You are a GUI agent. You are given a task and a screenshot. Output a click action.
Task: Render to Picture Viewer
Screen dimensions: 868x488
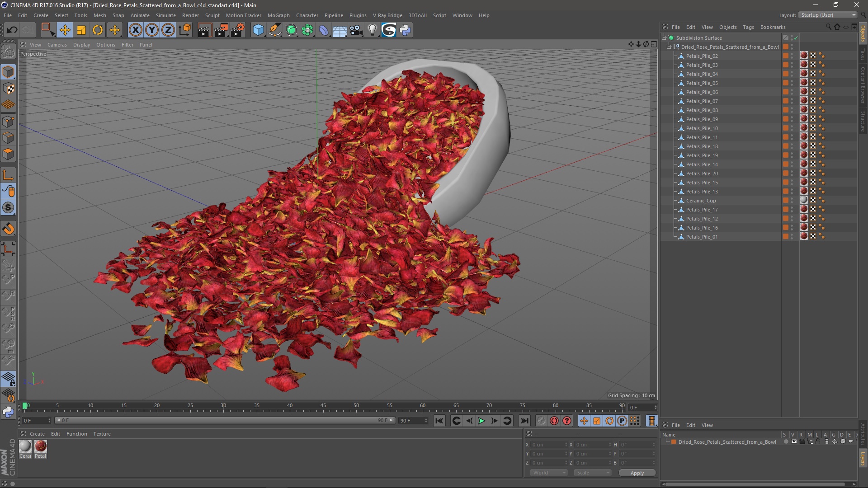[x=221, y=30]
